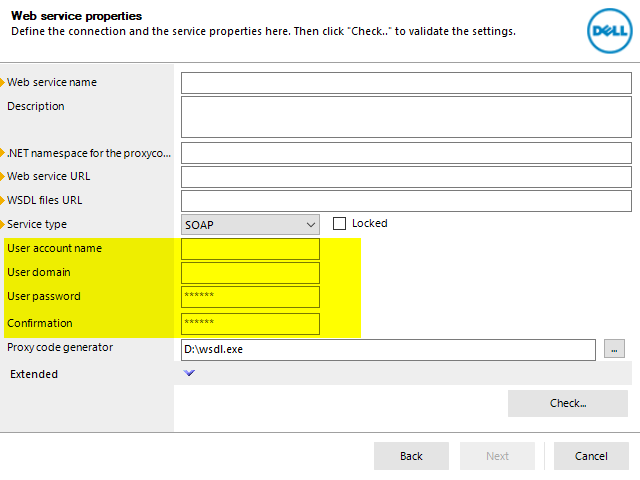640x480 pixels.
Task: Click the Web service URL field
Action: [x=406, y=177]
